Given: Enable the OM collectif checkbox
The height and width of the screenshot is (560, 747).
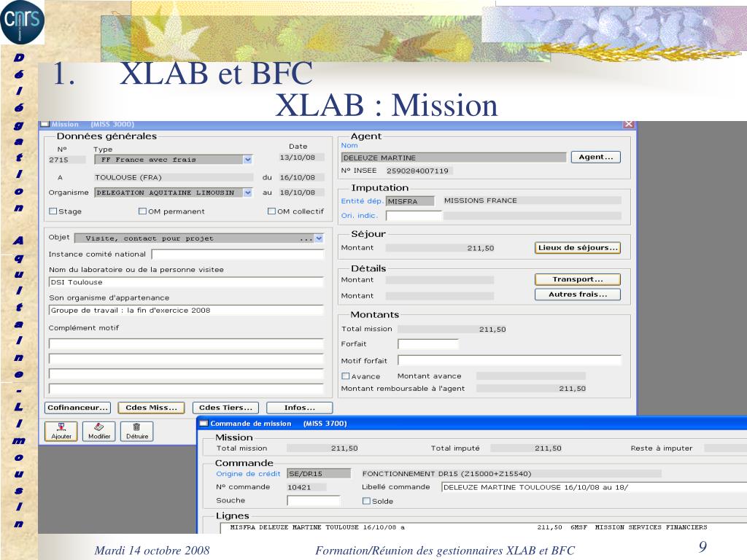Looking at the screenshot, I should click(x=271, y=211).
